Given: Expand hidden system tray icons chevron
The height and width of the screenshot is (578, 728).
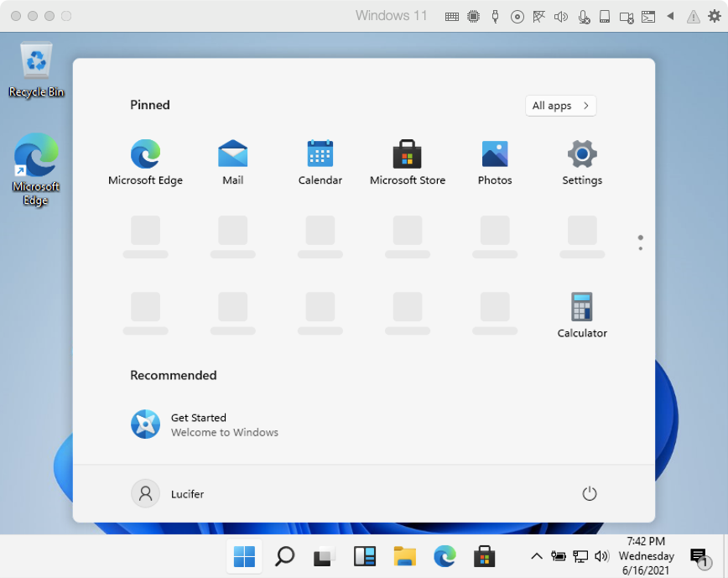Looking at the screenshot, I should 537,556.
